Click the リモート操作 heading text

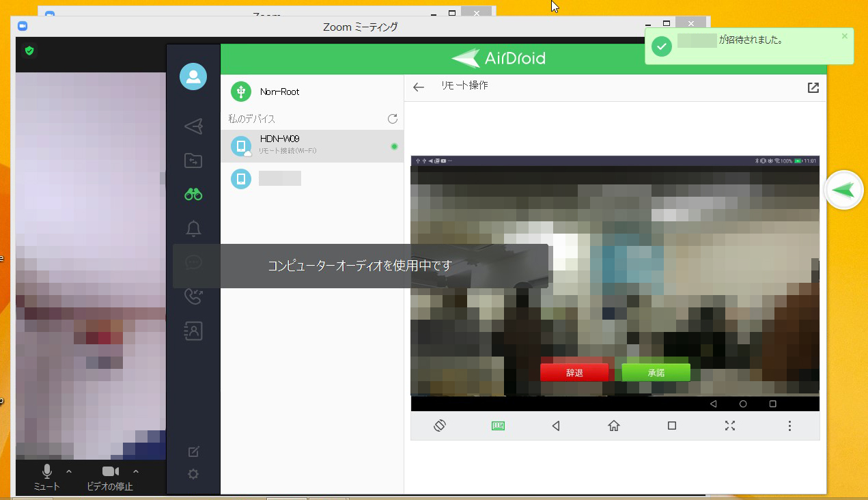click(464, 85)
